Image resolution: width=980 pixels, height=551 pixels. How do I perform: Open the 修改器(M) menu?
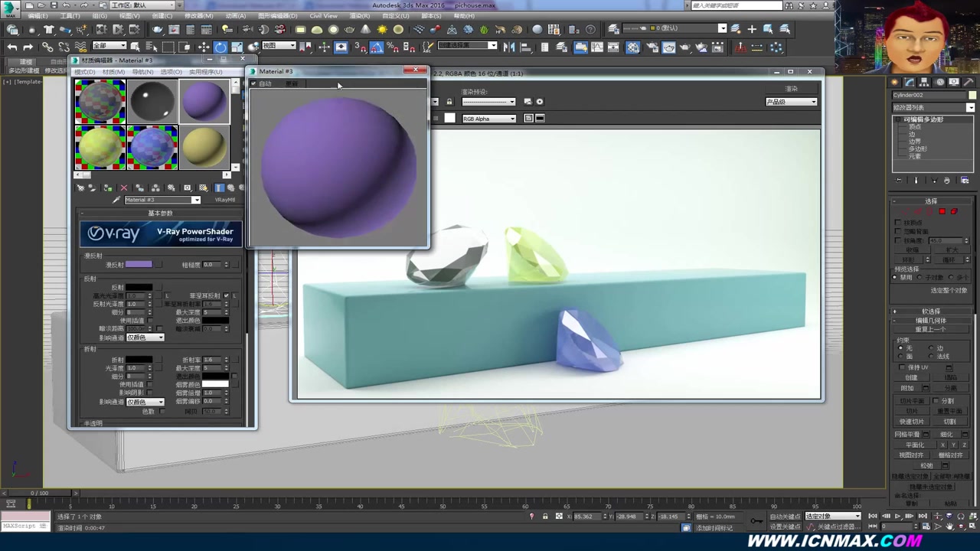point(199,16)
